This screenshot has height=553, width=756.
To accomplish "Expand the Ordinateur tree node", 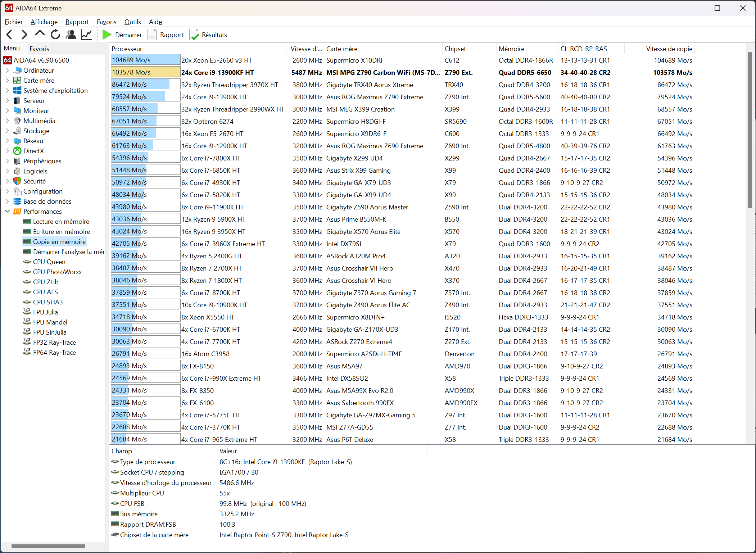I will click(x=8, y=71).
